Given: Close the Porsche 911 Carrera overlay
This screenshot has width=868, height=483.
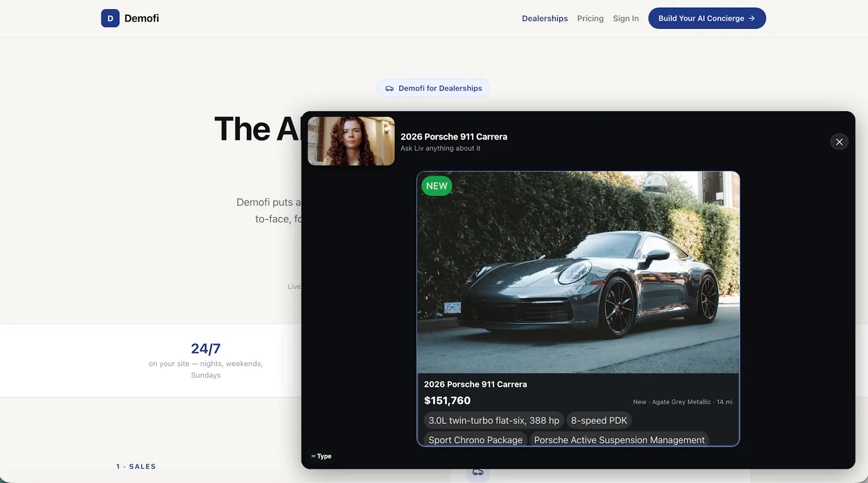Looking at the screenshot, I should pyautogui.click(x=839, y=142).
